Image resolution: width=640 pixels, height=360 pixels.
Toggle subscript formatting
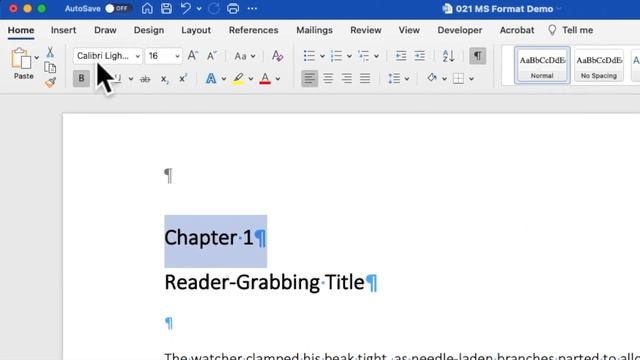coord(164,79)
